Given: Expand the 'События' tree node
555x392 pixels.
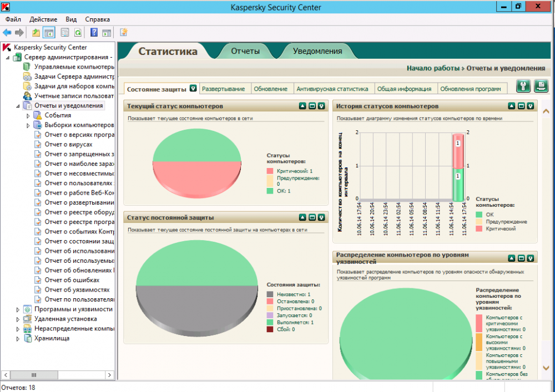Looking at the screenshot, I should coord(28,115).
